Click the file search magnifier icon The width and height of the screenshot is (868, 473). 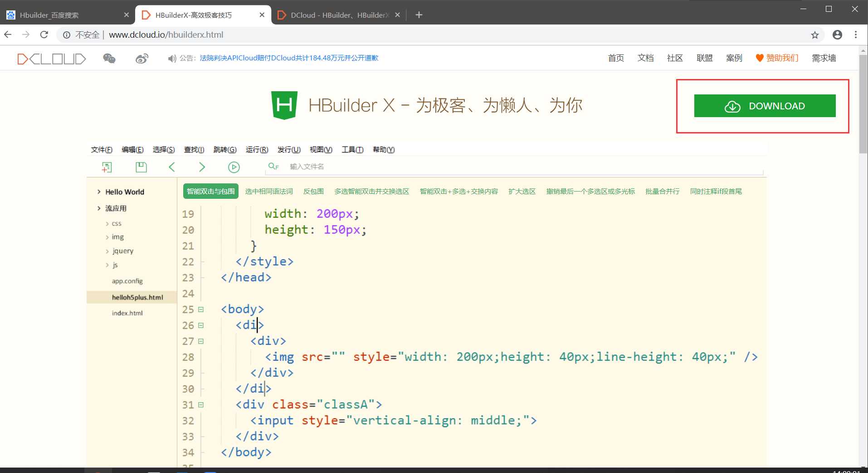click(273, 166)
